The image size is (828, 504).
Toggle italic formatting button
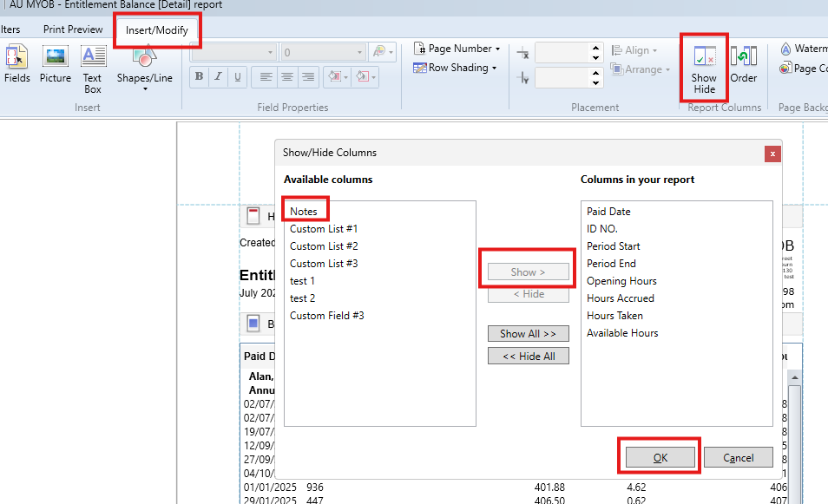click(x=219, y=77)
